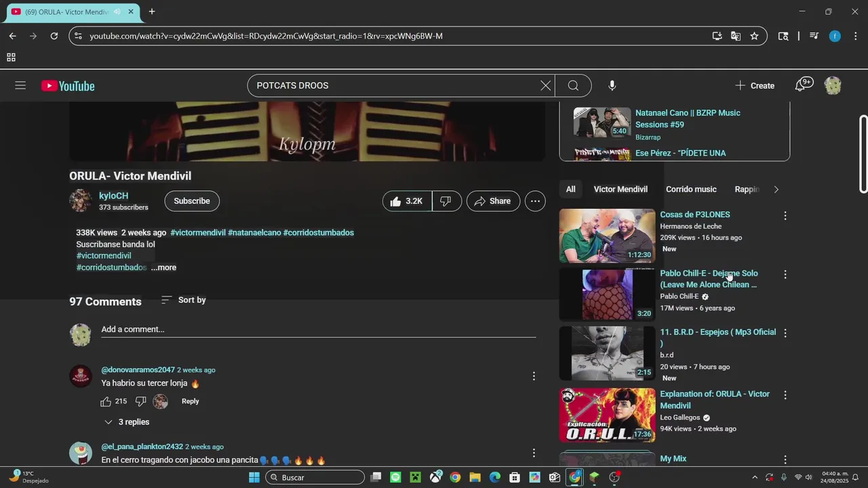Select the Victor Mendivil filter chip

[620, 189]
